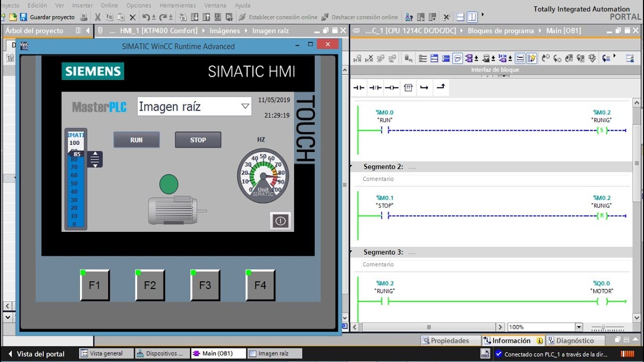The width and height of the screenshot is (644, 362).
Task: Click accessible devices icon with question mark
Action: pos(409,17)
